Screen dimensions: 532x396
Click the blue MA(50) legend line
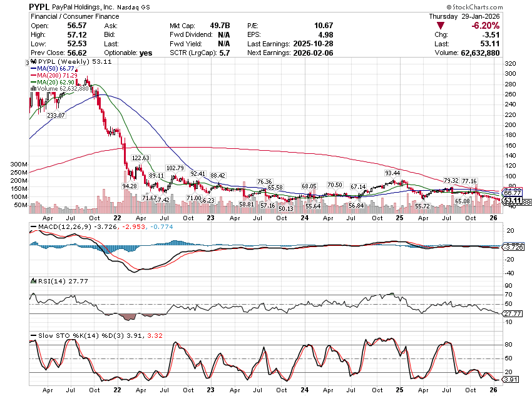coord(33,69)
